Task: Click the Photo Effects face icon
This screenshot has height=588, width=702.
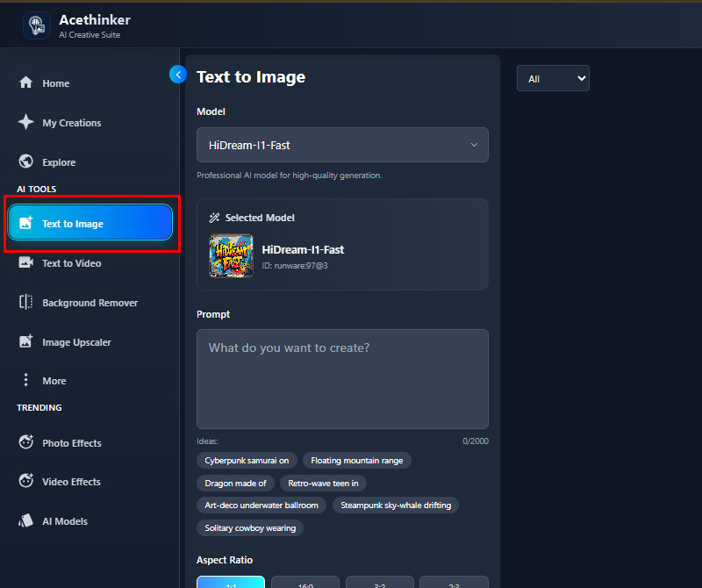Action: 26,442
